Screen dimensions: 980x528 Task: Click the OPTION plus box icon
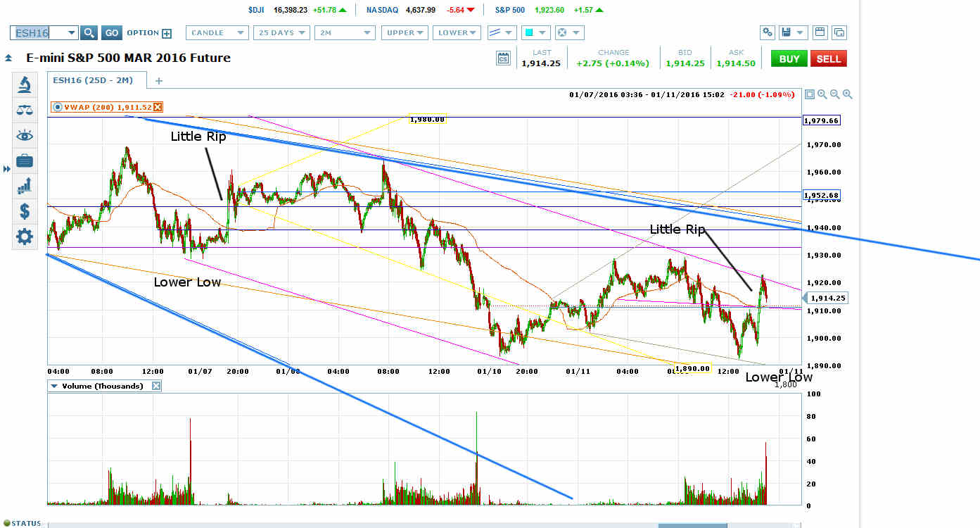coord(167,33)
